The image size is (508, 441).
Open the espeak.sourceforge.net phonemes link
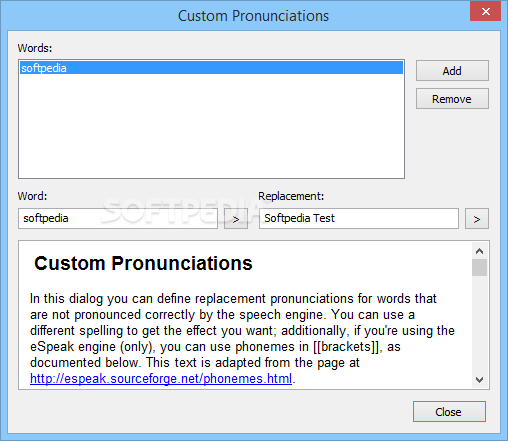click(x=161, y=379)
